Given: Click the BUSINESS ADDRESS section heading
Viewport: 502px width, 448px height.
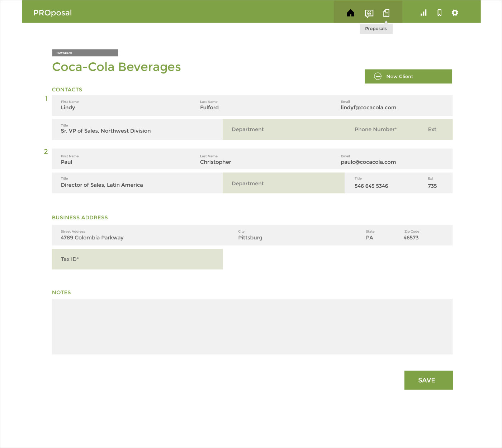Looking at the screenshot, I should (x=80, y=218).
